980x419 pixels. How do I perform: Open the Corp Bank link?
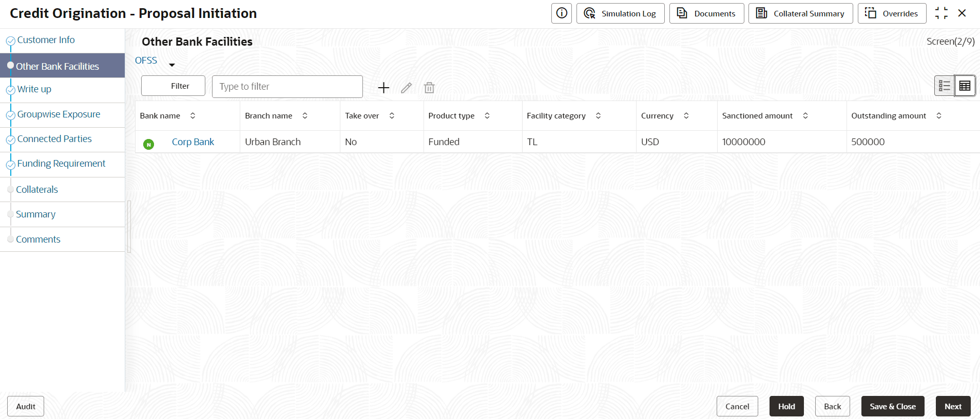click(193, 142)
